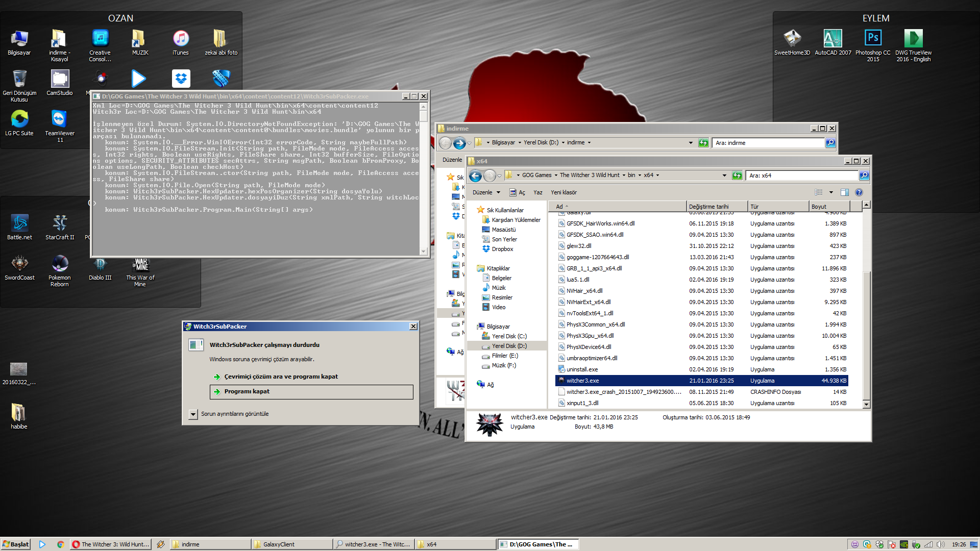This screenshot has height=551, width=980.
Task: Toggle preview pane in x64 window
Action: point(845,192)
